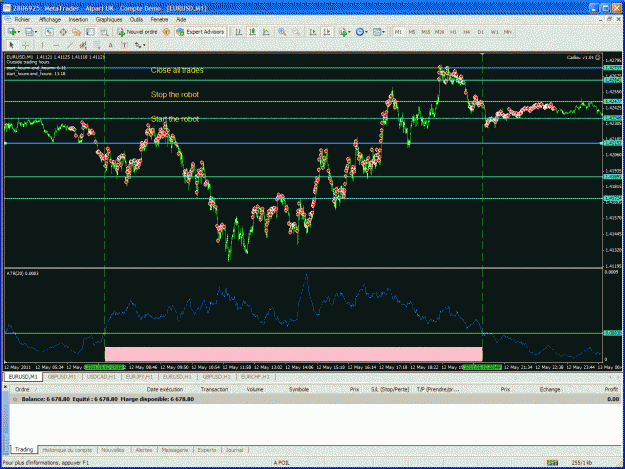Viewport: 625px width, 469px height.
Task: Open the Fenetre menu
Action: pos(159,19)
